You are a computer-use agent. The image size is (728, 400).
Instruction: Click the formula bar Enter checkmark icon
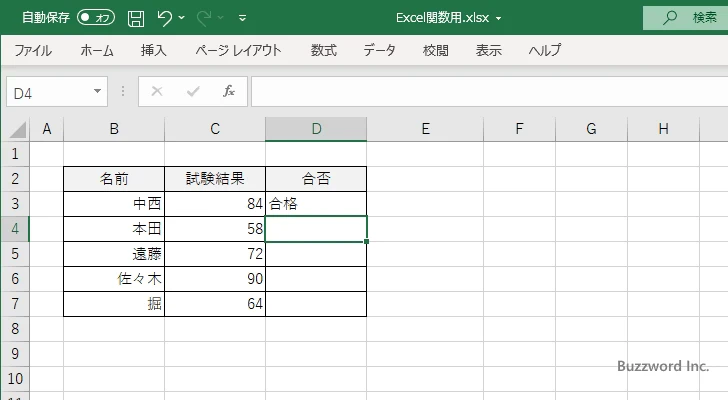coord(193,91)
